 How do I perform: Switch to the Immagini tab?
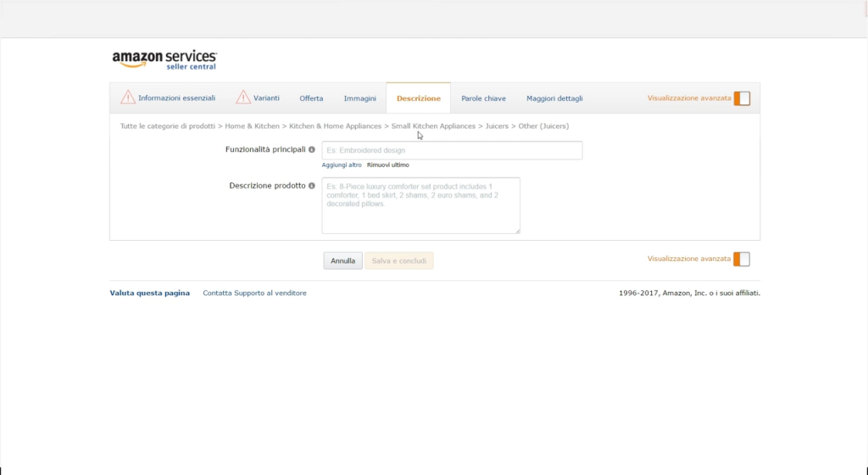359,98
